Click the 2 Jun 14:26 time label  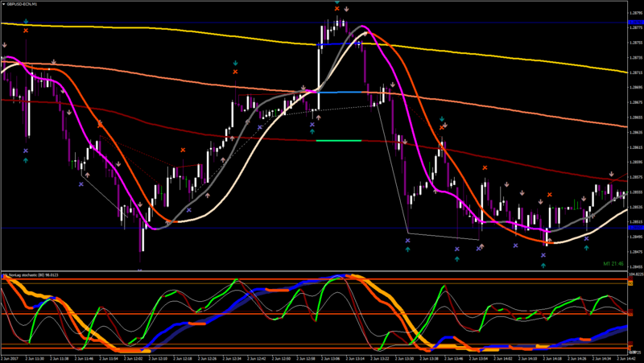point(576,358)
